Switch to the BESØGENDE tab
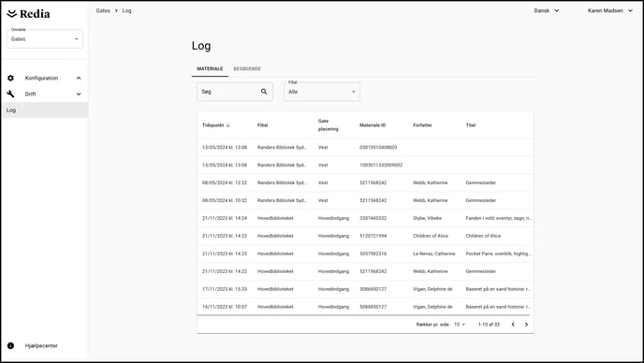The image size is (644, 363). [x=247, y=68]
